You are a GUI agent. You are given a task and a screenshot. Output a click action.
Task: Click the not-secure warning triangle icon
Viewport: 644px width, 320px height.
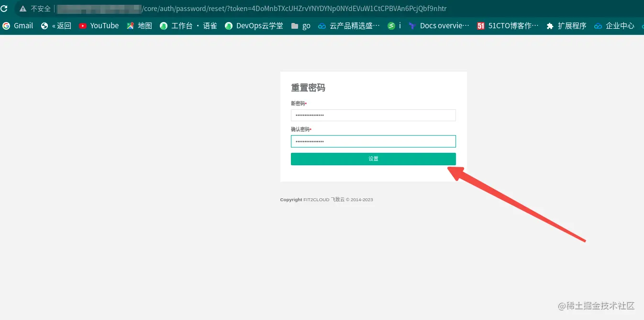(x=22, y=9)
